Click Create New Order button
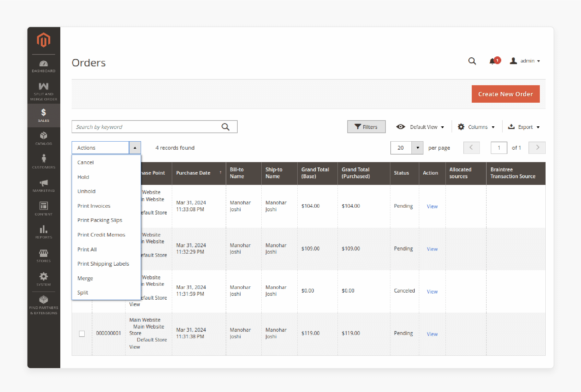581x392 pixels. click(x=505, y=94)
